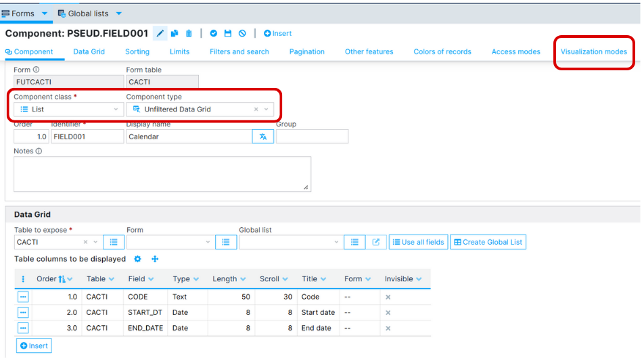This screenshot has width=644, height=361.
Task: Click inside the Notes text area
Action: pyautogui.click(x=162, y=174)
